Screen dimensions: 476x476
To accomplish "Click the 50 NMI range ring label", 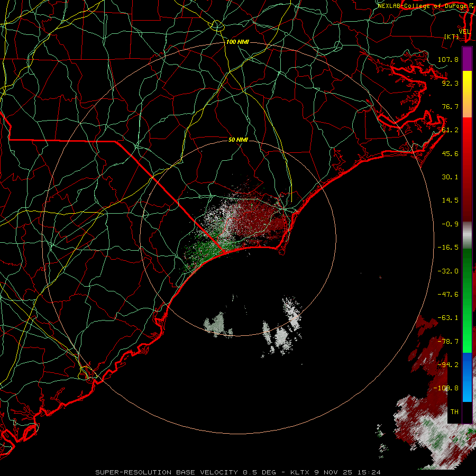I will pos(238,140).
